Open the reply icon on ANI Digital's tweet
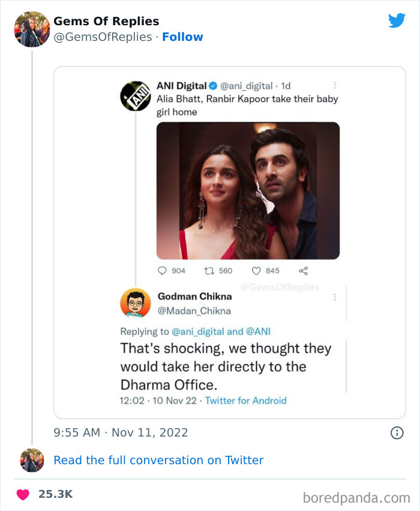The height and width of the screenshot is (511, 420). [162, 270]
